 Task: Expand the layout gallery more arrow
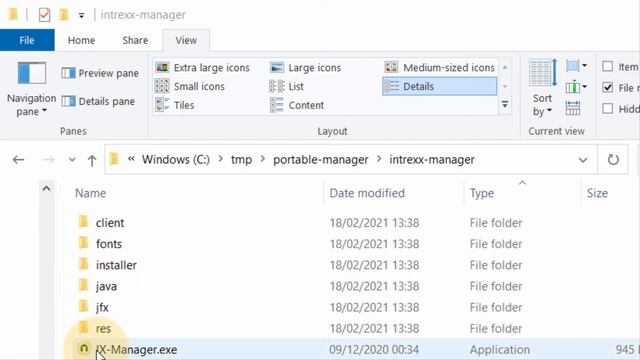tap(505, 105)
